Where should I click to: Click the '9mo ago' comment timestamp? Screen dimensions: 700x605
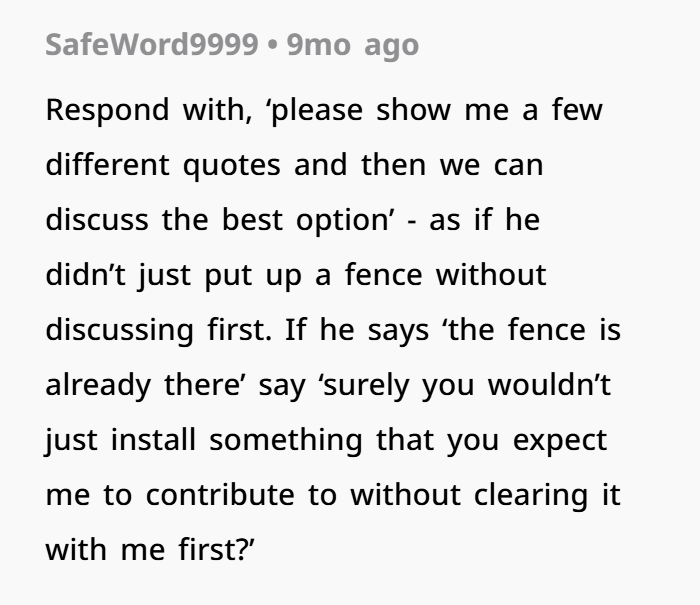tap(353, 45)
